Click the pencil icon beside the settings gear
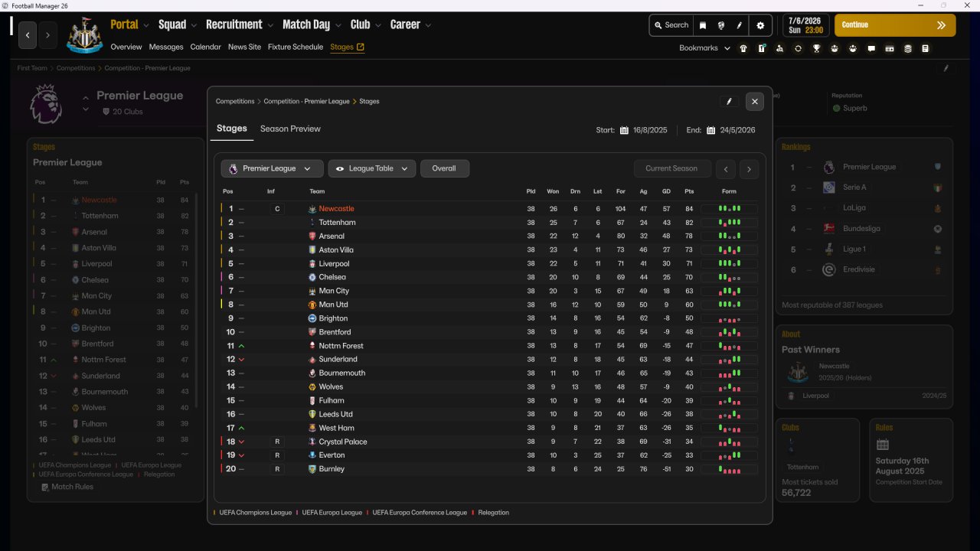Viewport: 980px width, 551px height. point(740,25)
